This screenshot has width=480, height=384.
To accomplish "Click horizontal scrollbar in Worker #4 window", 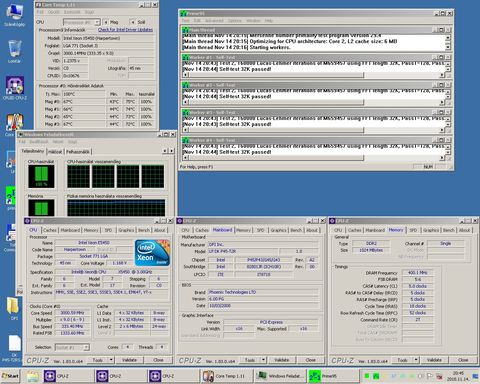I will click(313, 158).
